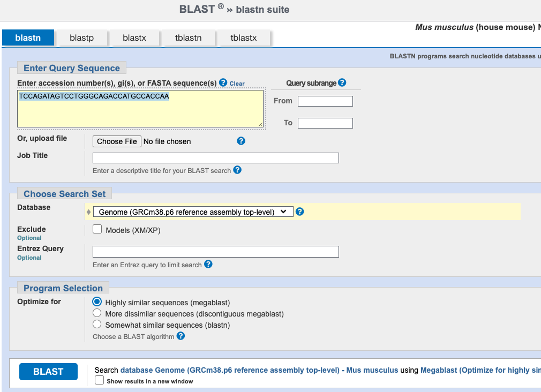The height and width of the screenshot is (392, 541).
Task: Click the BLAST search button
Action: pos(48,372)
